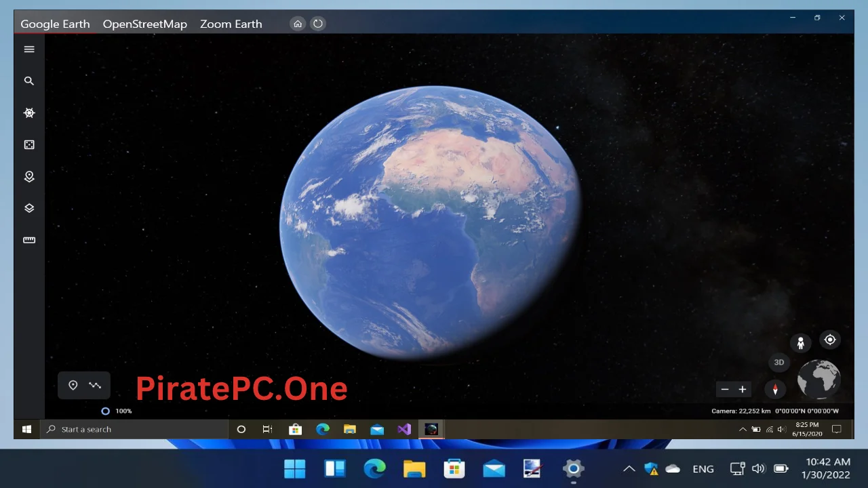Open Microsoft Store on inner taskbar
The height and width of the screenshot is (488, 868).
tap(295, 429)
